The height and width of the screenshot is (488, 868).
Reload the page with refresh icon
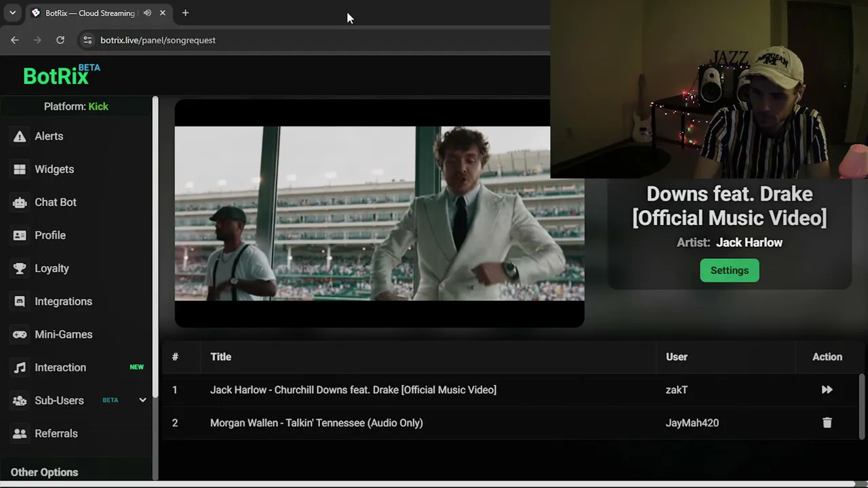60,40
